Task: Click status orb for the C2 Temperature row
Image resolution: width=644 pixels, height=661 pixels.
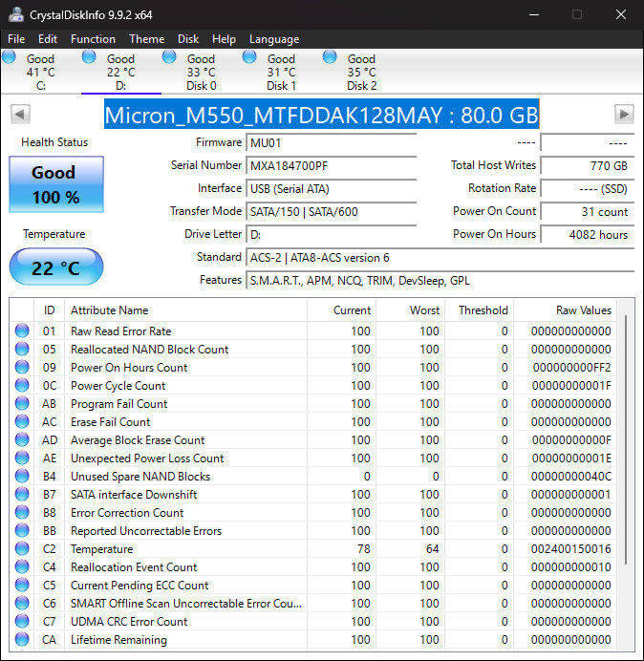Action: [x=22, y=548]
